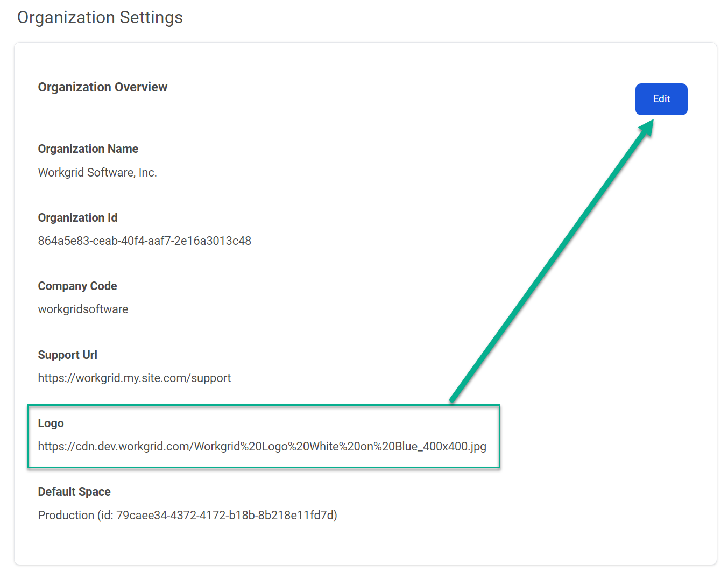The height and width of the screenshot is (571, 728).
Task: Select the Logo field label
Action: point(51,423)
